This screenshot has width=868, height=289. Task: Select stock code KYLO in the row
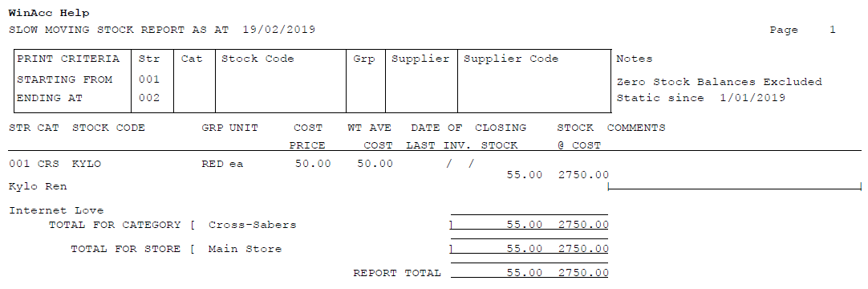[x=87, y=164]
